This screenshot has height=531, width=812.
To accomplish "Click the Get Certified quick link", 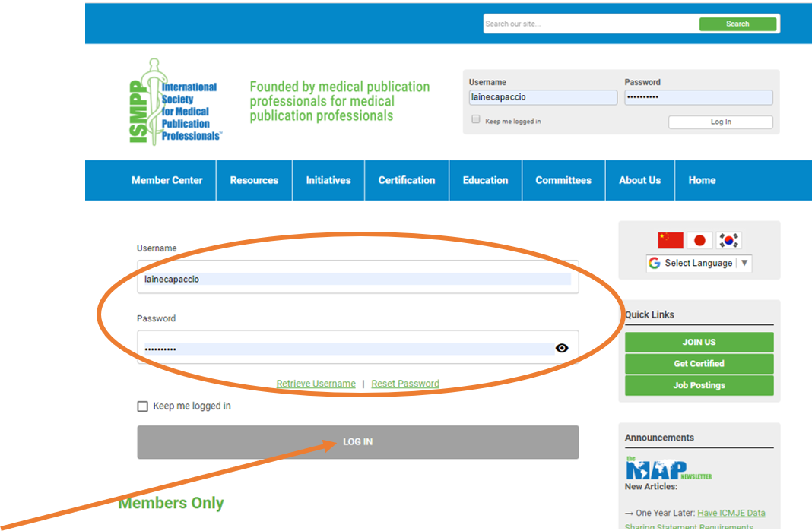I will click(699, 364).
